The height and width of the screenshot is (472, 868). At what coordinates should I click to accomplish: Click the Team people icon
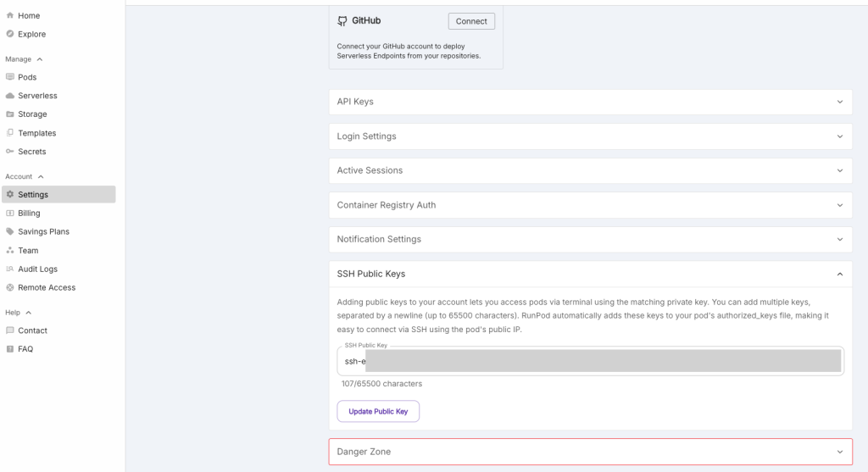(x=10, y=251)
